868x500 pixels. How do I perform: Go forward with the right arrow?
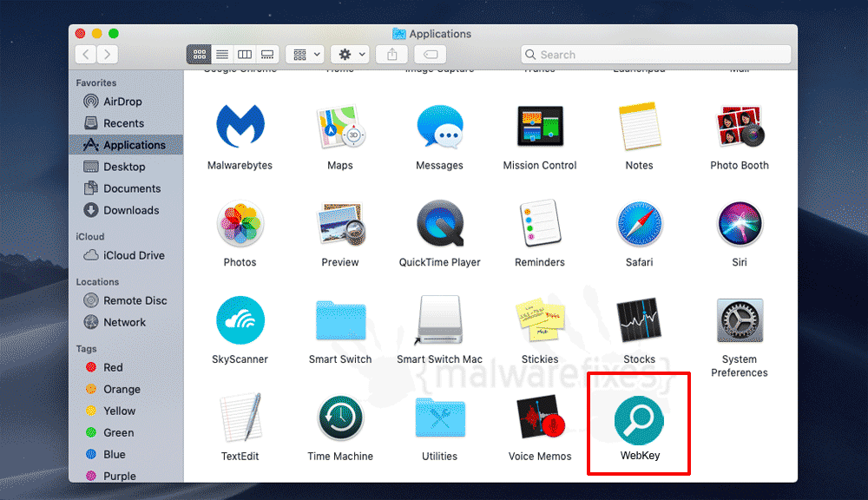click(108, 55)
